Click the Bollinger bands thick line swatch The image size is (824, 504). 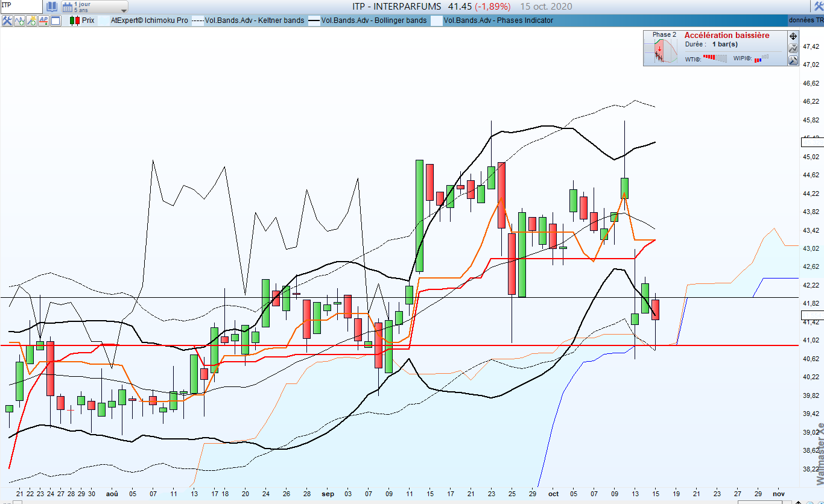(314, 20)
